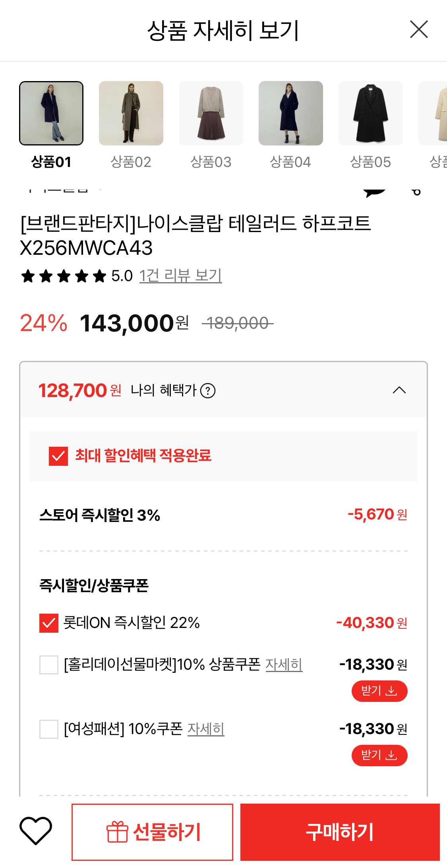Tap the heart wishlist icon
The image size is (447, 868).
point(36,831)
